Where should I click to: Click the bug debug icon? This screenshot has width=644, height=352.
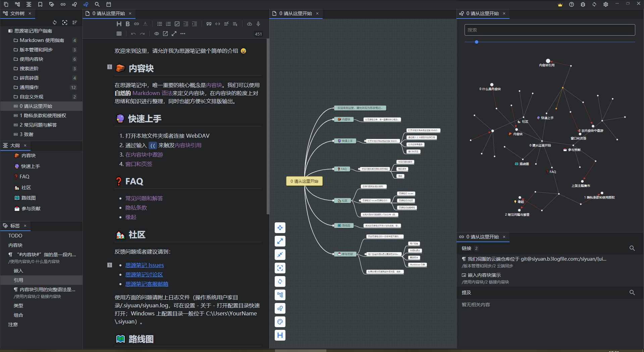(583, 4)
